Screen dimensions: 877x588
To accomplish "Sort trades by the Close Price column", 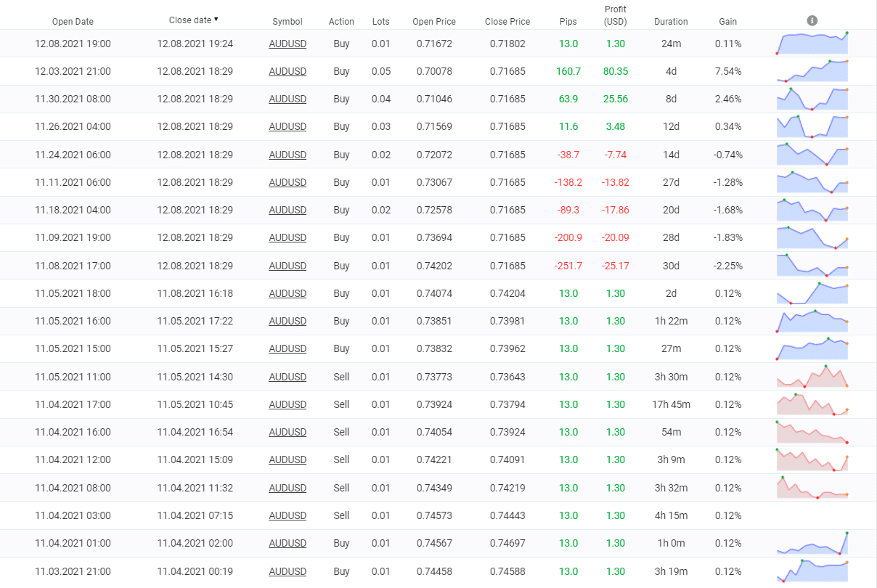I will click(507, 21).
